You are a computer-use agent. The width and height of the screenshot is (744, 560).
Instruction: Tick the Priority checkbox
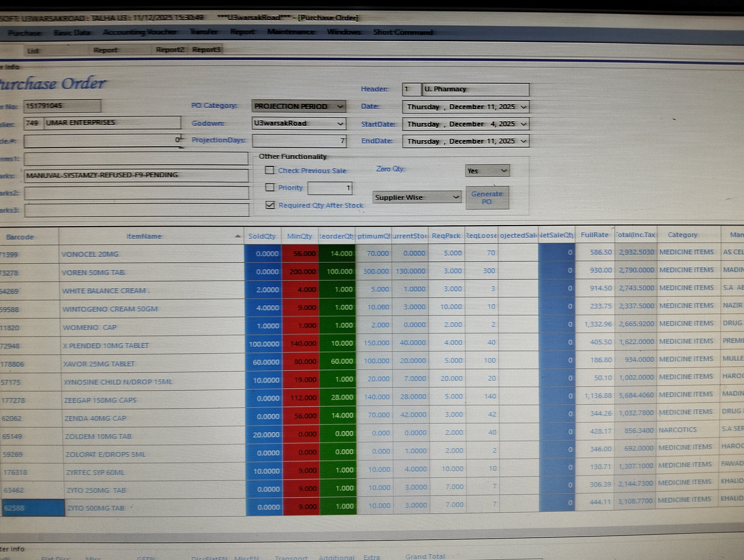(x=270, y=187)
